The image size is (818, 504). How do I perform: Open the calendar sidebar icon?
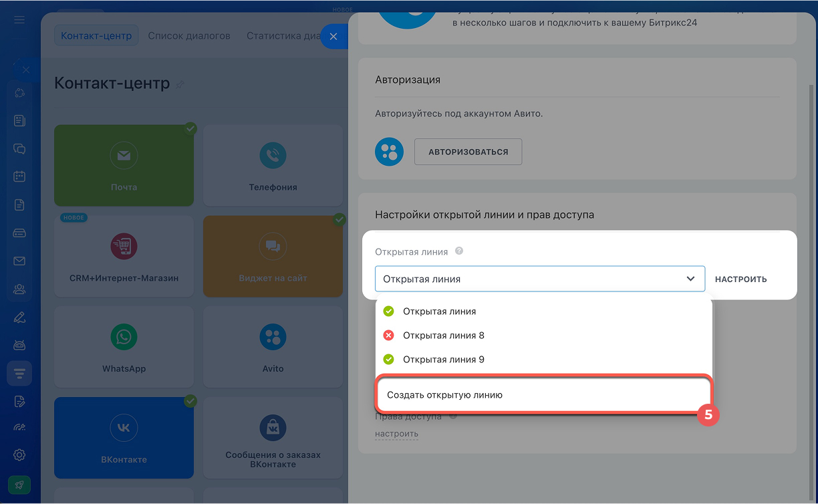pyautogui.click(x=19, y=177)
